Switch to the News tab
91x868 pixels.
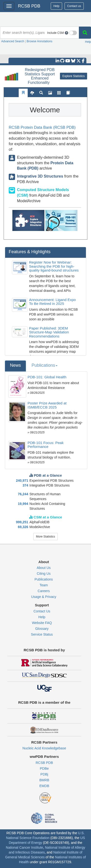click(x=15, y=365)
